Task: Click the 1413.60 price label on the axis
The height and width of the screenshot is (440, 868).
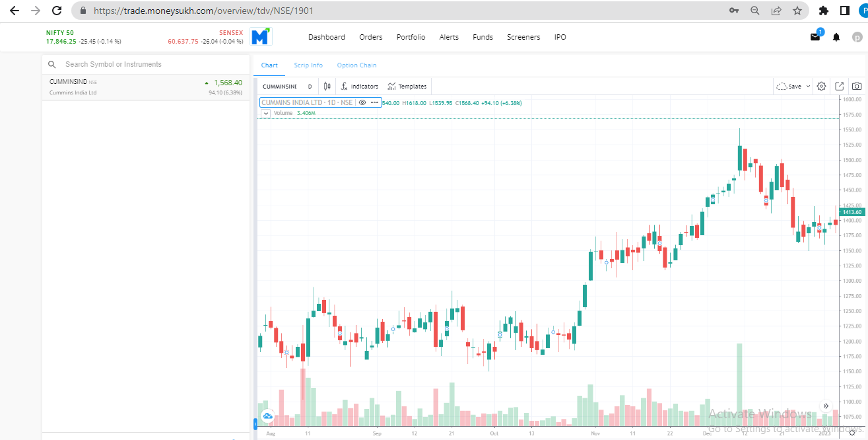Action: (851, 212)
